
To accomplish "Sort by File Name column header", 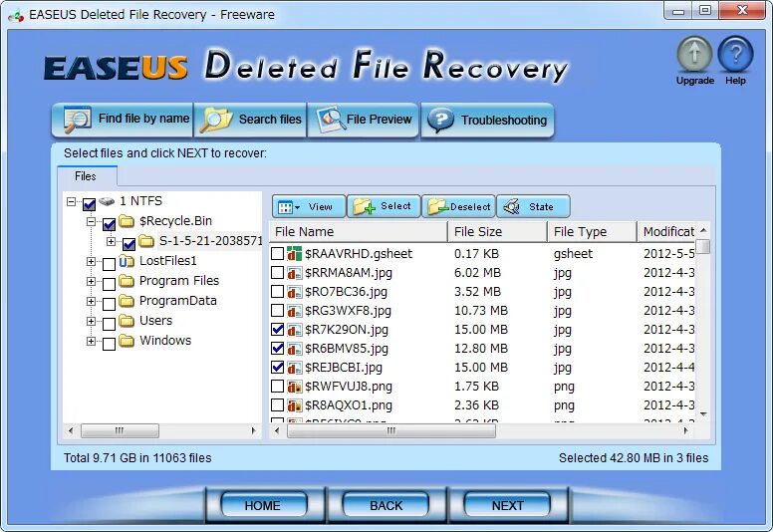I will coord(359,232).
